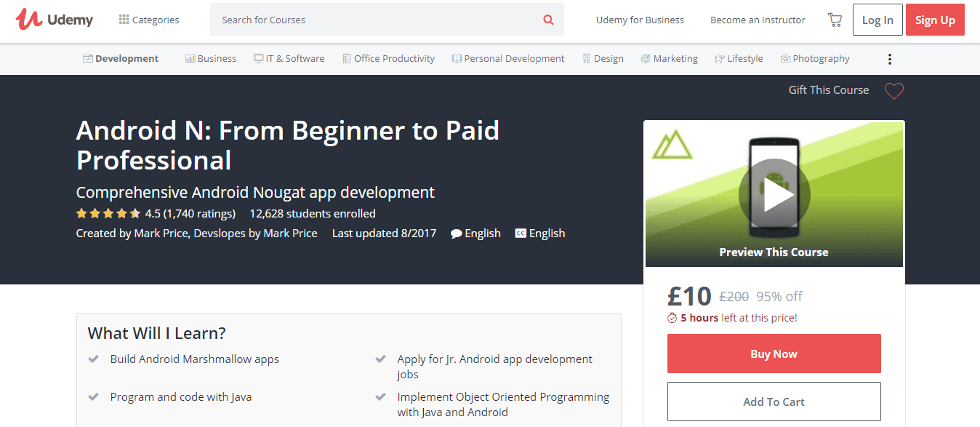Click the Buy Now button
This screenshot has height=427, width=980.
[x=774, y=354]
